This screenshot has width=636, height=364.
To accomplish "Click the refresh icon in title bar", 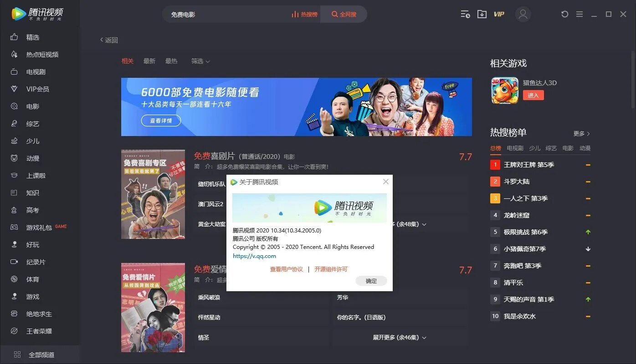I will coord(565,14).
